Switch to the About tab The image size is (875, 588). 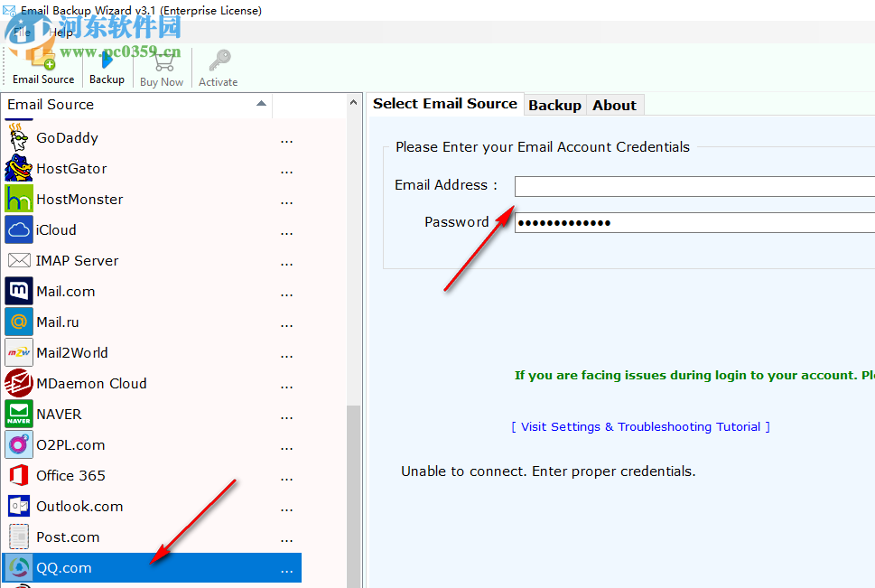click(x=614, y=105)
